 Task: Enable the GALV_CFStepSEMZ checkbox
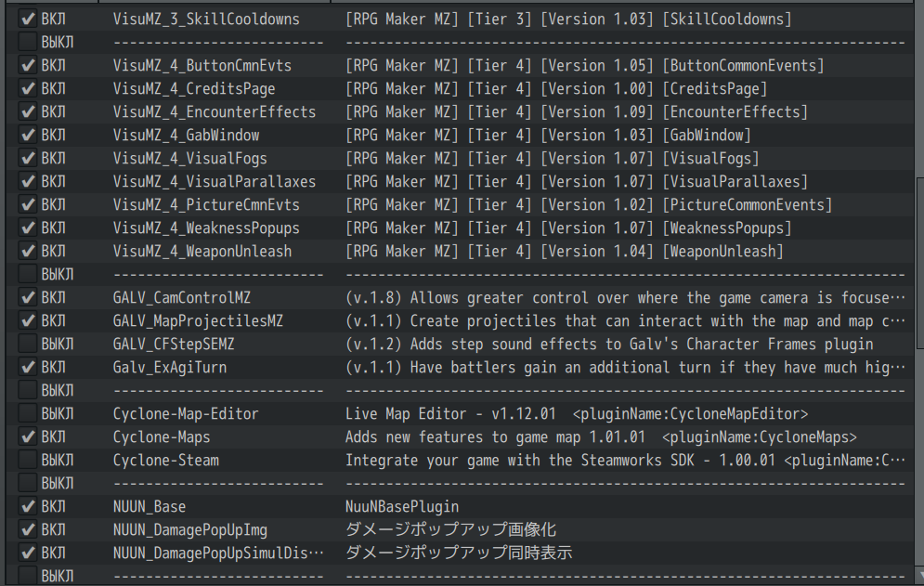(x=28, y=344)
